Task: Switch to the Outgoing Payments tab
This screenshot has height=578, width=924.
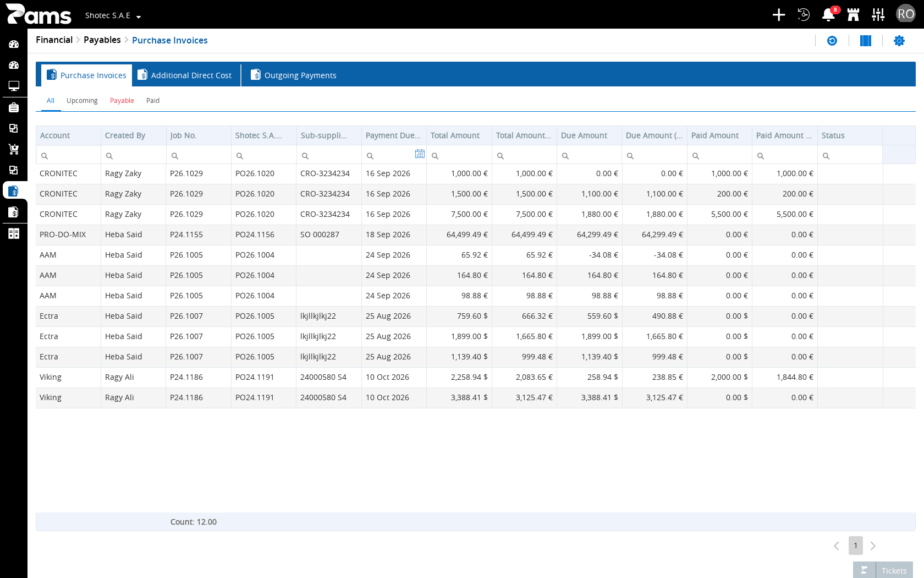Action: coord(294,75)
